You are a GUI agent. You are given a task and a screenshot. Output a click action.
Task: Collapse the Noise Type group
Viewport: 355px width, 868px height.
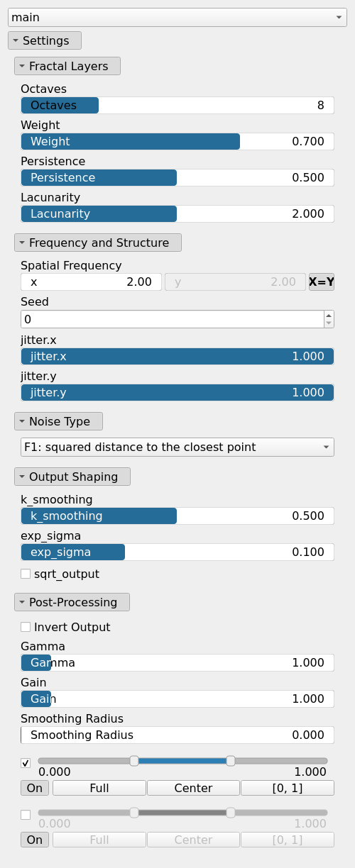coord(58,421)
